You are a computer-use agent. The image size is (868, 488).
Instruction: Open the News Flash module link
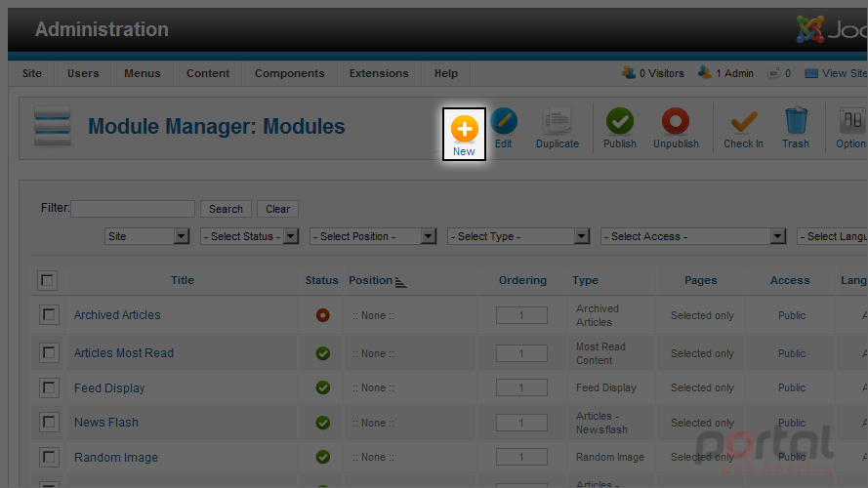[x=106, y=423]
